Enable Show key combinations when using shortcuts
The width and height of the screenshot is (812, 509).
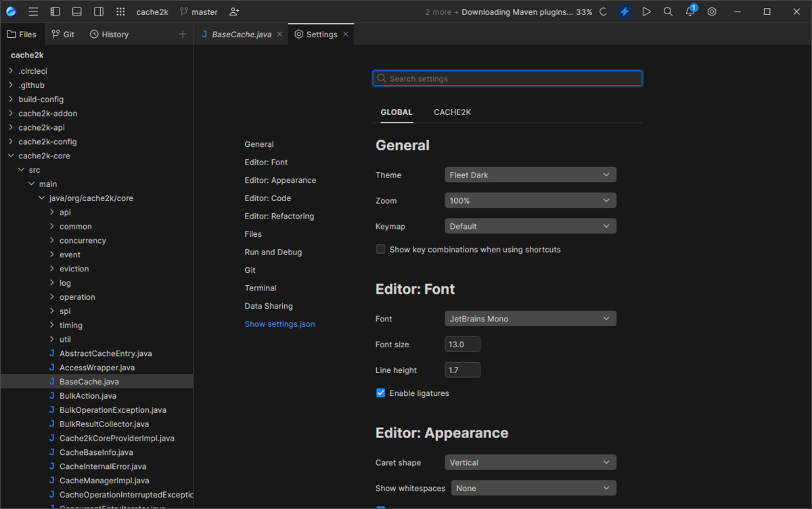(380, 249)
